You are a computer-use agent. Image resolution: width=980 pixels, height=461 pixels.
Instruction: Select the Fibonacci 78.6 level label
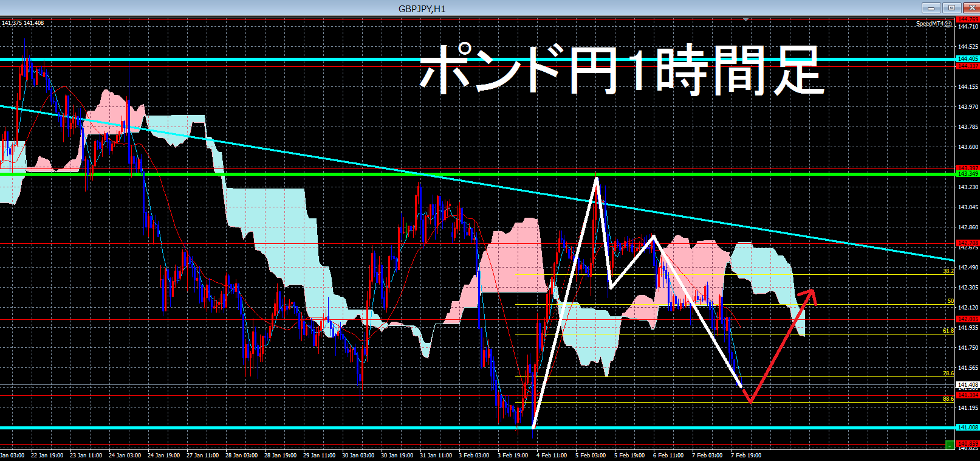point(948,373)
